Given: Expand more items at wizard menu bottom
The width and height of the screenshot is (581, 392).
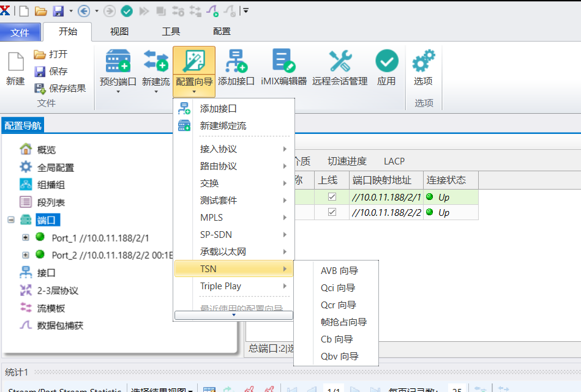Looking at the screenshot, I should 234,315.
